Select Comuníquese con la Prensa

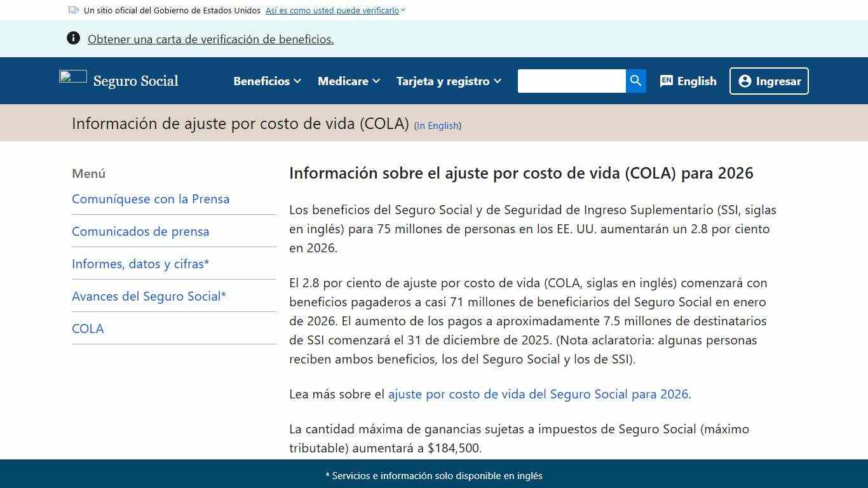coord(151,199)
